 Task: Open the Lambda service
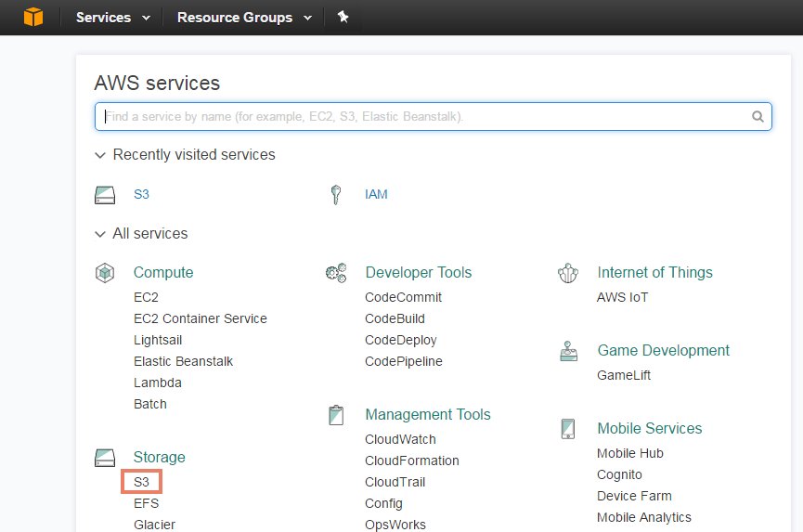pos(158,383)
